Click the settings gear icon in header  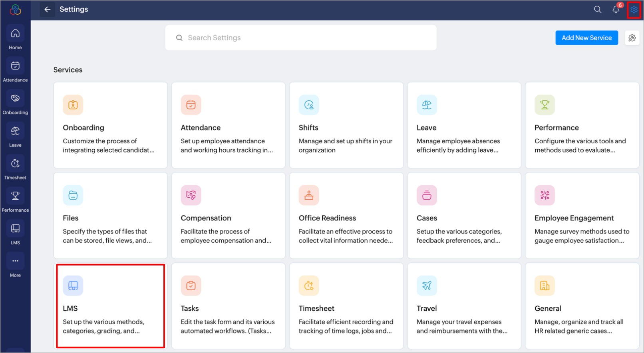pos(634,10)
